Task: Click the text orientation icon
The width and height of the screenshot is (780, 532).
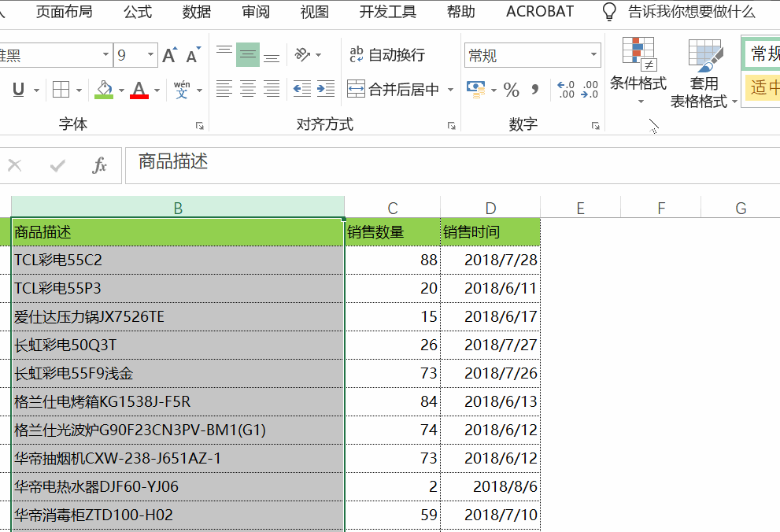Action: point(302,54)
